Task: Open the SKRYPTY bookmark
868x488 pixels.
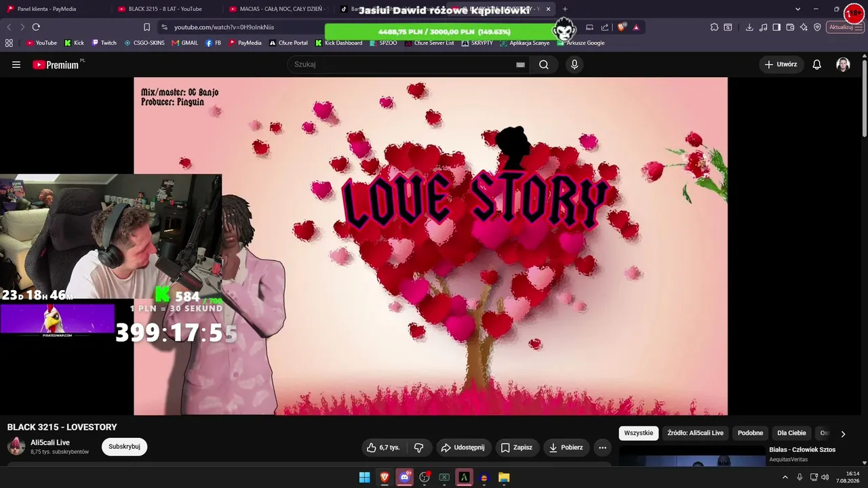Action: point(477,43)
